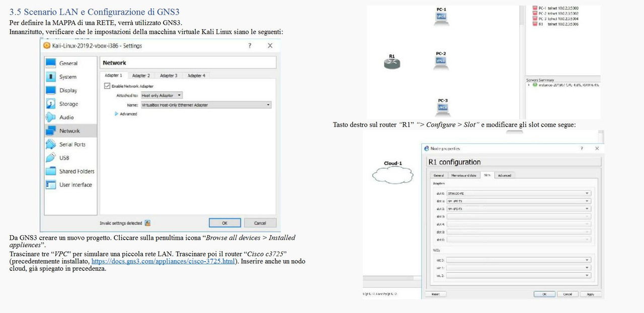Click the PC-2 red status icon in topology summary
644x313 pixels.
click(x=535, y=14)
